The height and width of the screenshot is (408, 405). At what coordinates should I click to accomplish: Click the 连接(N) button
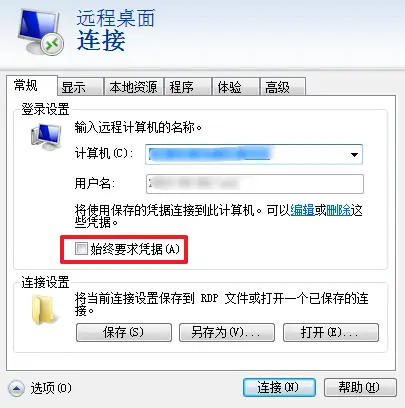click(x=279, y=387)
